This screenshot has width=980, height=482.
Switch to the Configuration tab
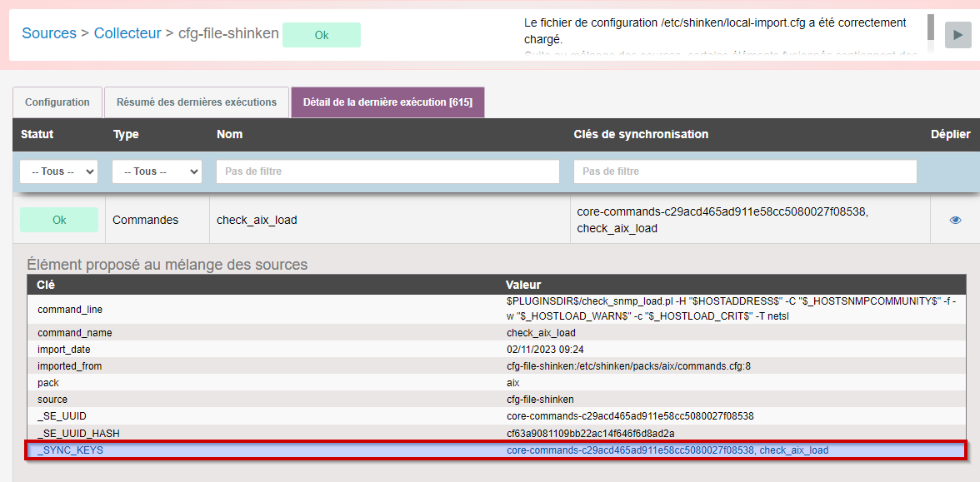click(x=57, y=102)
